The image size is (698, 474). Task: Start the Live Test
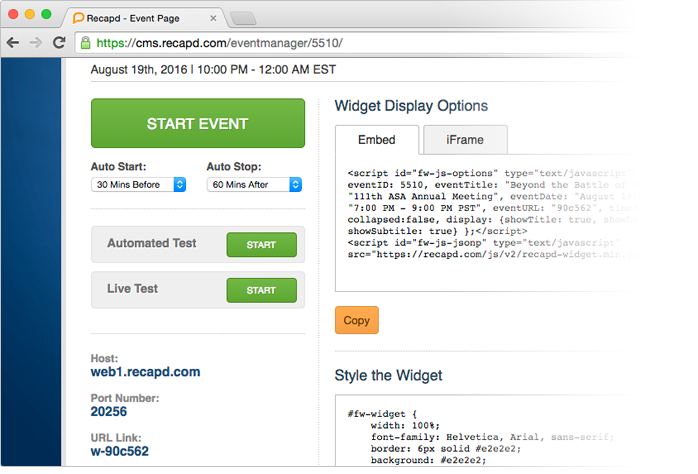coord(261,290)
